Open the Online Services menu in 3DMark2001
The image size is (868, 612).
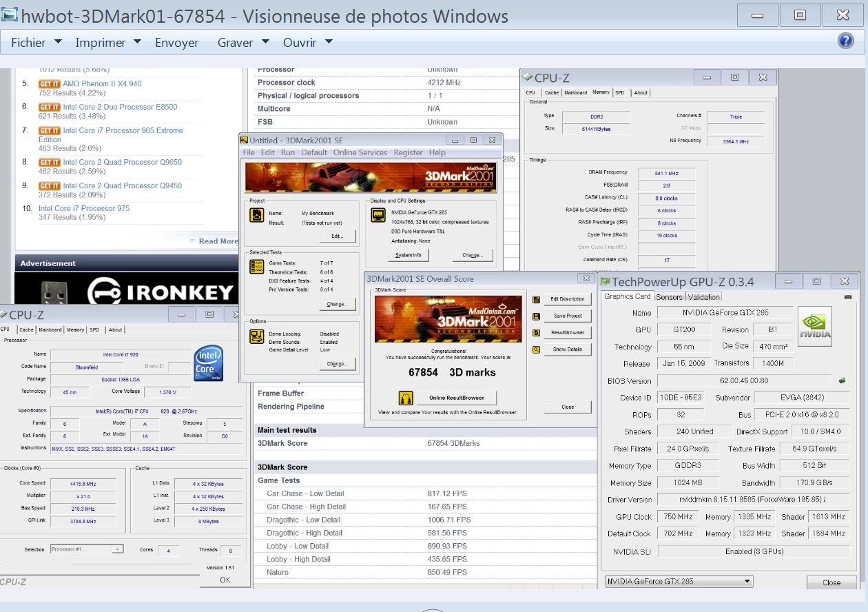[x=360, y=152]
